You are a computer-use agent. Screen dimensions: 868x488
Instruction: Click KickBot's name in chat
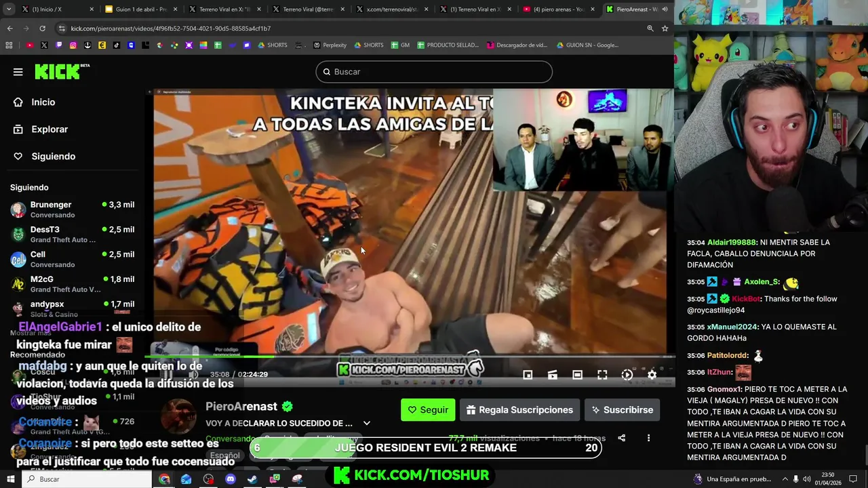tap(746, 299)
